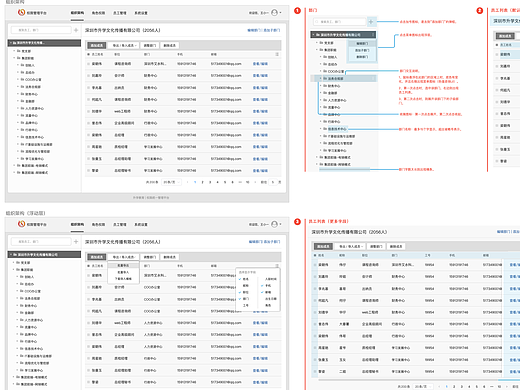Switch to 角色权限 tab in top mockup
520x390 pixels.
click(98, 13)
